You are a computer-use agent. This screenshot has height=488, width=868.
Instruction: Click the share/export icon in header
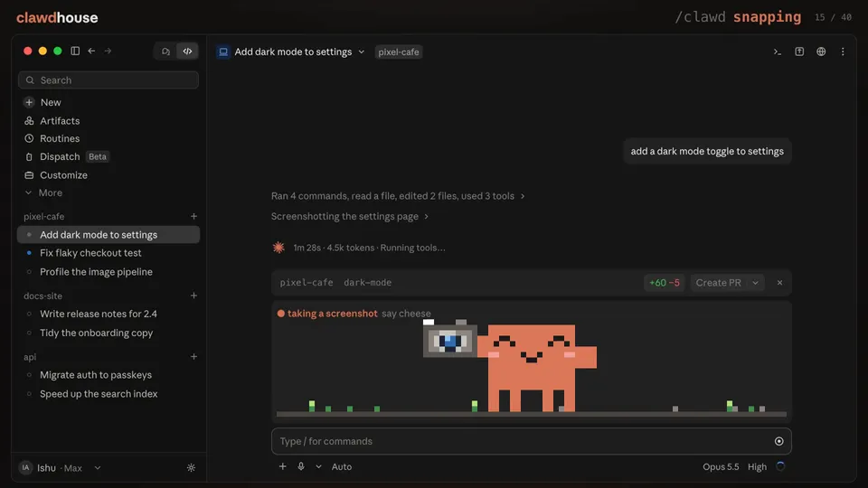coord(799,52)
